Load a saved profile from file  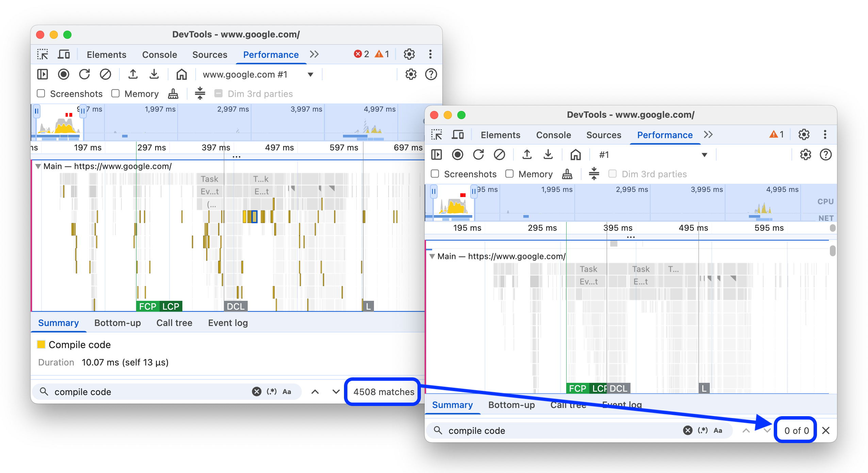[x=133, y=74]
